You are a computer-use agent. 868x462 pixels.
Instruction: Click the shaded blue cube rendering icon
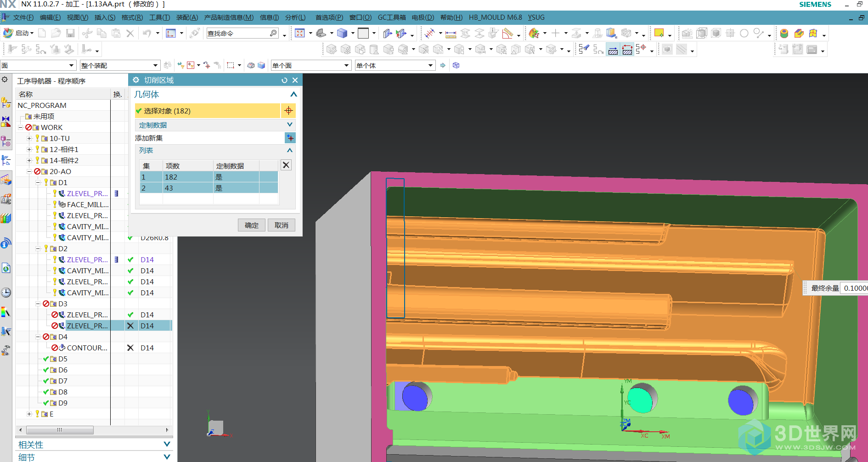(x=342, y=33)
